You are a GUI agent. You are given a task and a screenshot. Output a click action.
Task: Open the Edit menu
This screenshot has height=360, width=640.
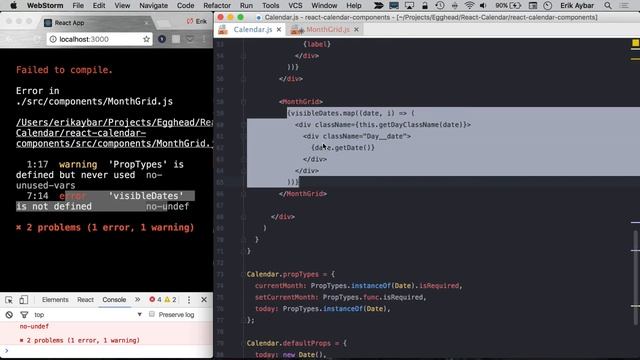pyautogui.click(x=99, y=5)
